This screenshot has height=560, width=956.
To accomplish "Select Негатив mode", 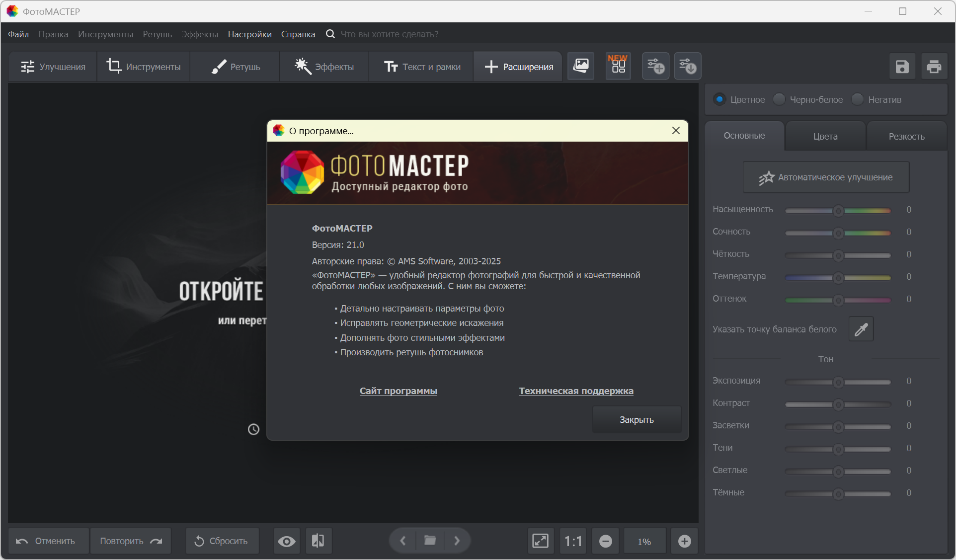I will [x=877, y=99].
